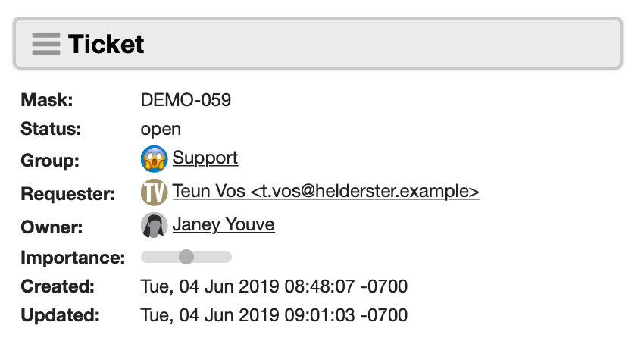Click the TV initials avatar of Teun Vos

[154, 192]
